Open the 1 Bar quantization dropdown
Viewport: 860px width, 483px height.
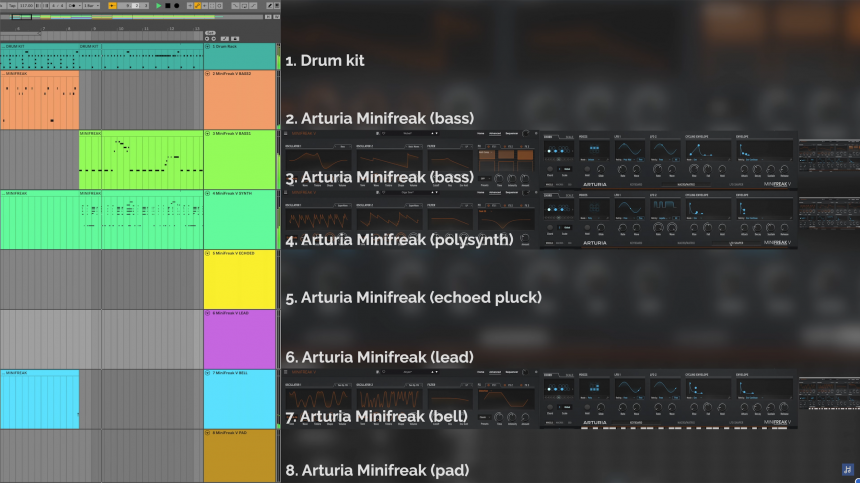(x=91, y=5)
